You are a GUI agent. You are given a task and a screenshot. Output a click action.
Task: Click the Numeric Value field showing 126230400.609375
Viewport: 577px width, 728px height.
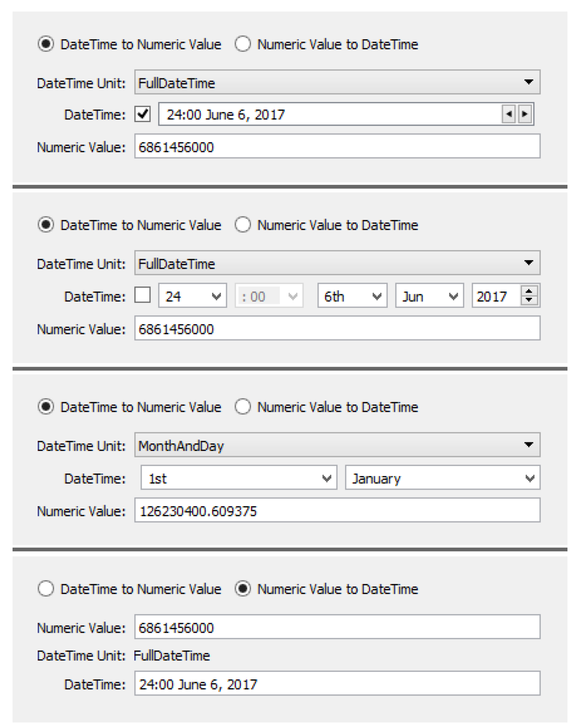[x=337, y=511]
